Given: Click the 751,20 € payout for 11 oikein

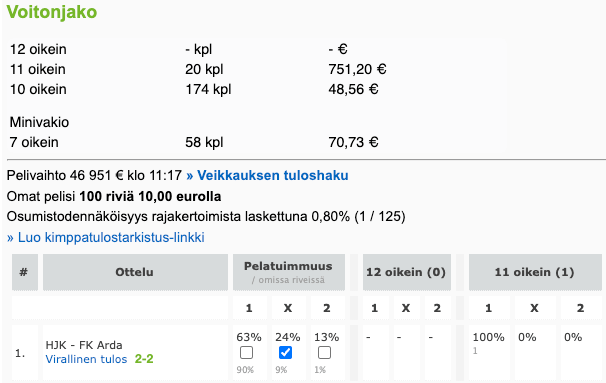Looking at the screenshot, I should (357, 69).
